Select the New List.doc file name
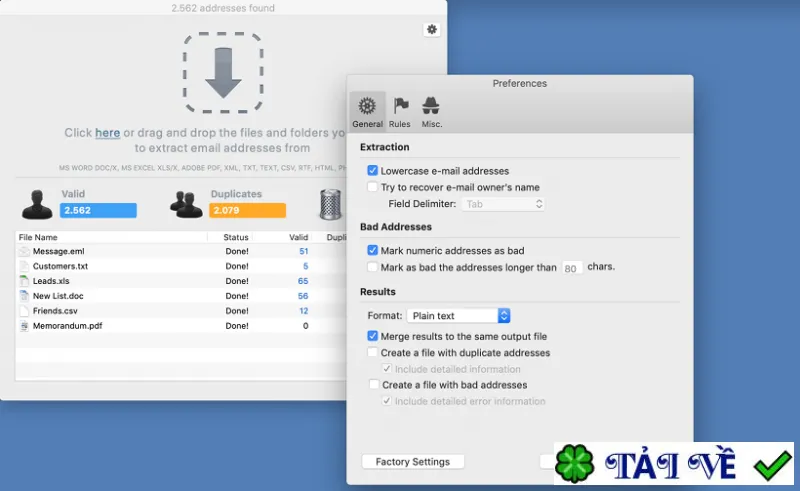 pyautogui.click(x=58, y=296)
